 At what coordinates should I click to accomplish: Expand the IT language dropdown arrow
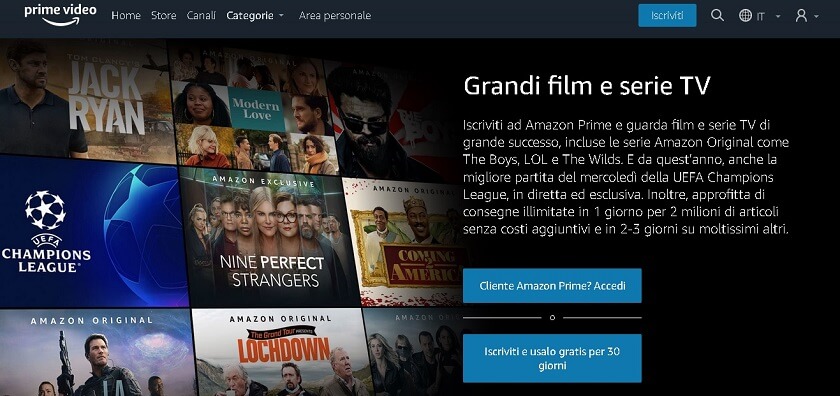(777, 16)
